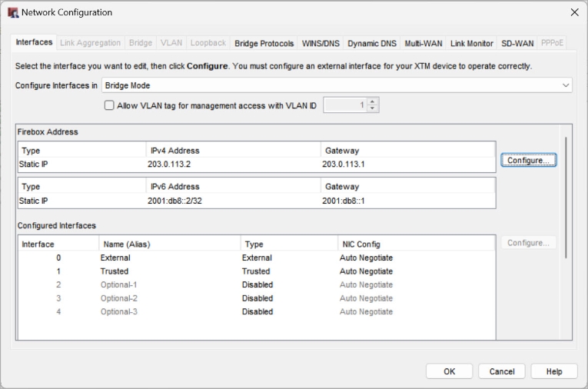This screenshot has height=389, width=588.
Task: Open the WINS/DNS tab
Action: pyautogui.click(x=321, y=44)
